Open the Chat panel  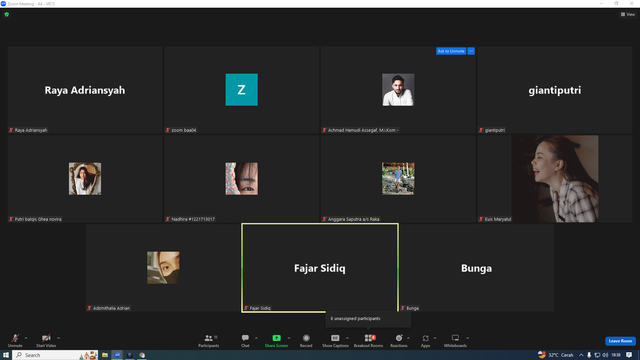coord(245,340)
